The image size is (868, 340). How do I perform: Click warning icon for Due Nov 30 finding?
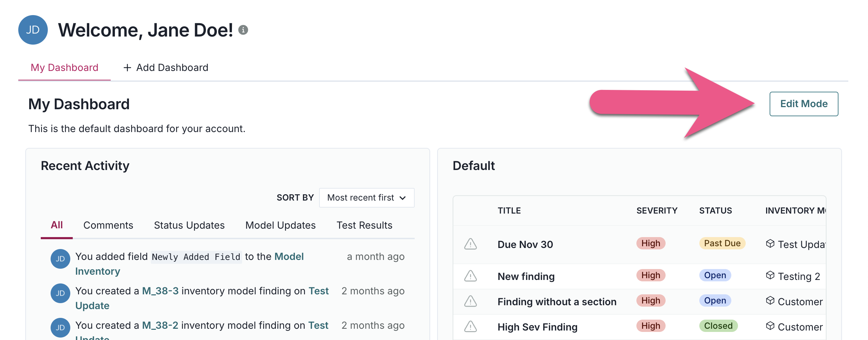470,244
